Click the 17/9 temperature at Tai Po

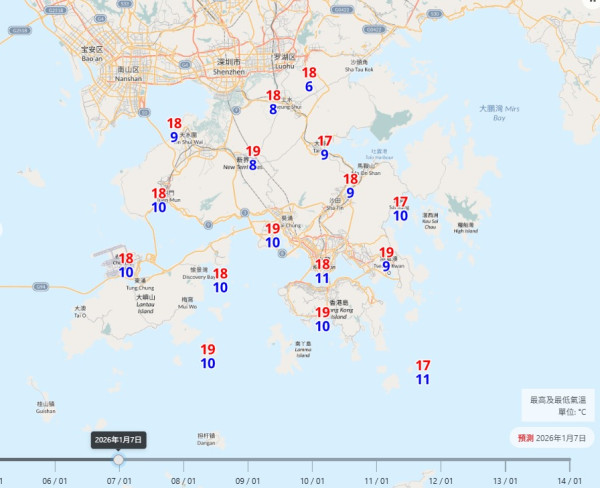tap(324, 148)
